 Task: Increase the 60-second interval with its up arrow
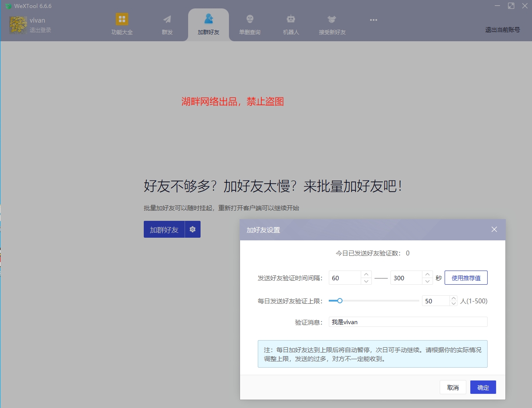pyautogui.click(x=366, y=275)
